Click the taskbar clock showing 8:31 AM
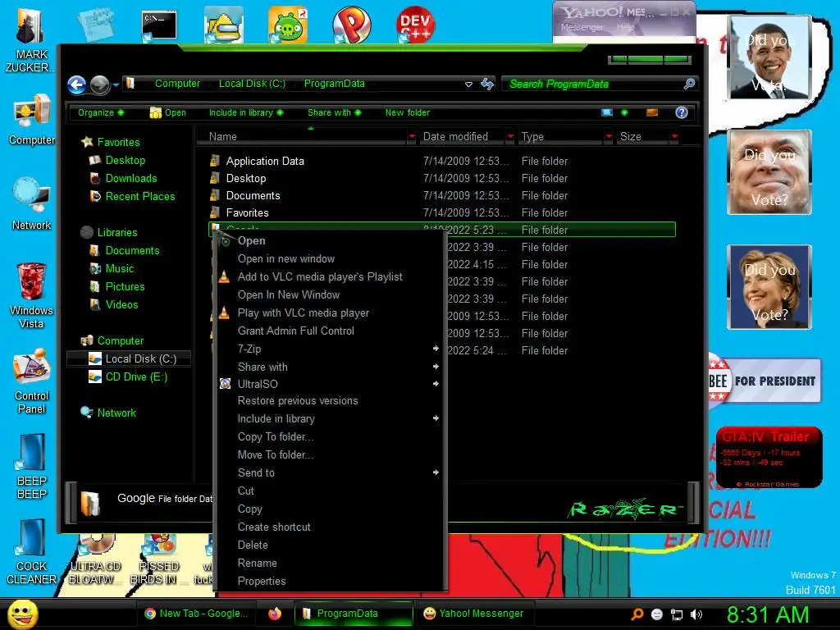The height and width of the screenshot is (630, 840). [x=767, y=614]
